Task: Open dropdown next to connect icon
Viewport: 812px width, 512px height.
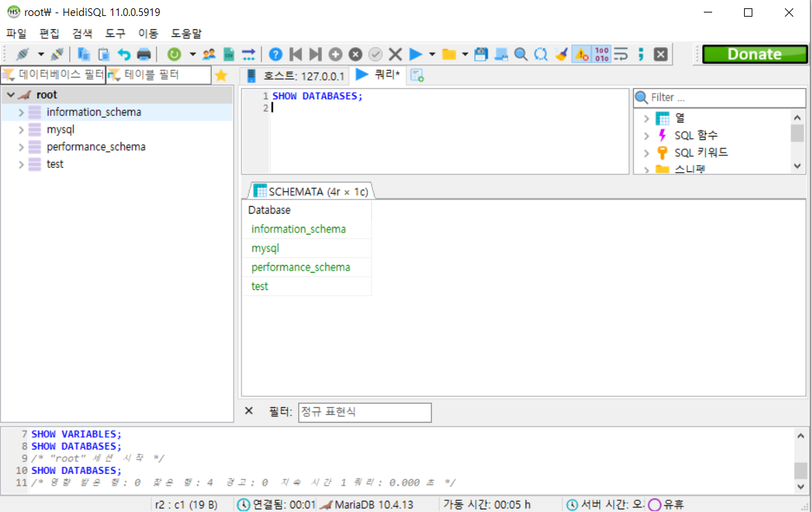Action: point(41,54)
